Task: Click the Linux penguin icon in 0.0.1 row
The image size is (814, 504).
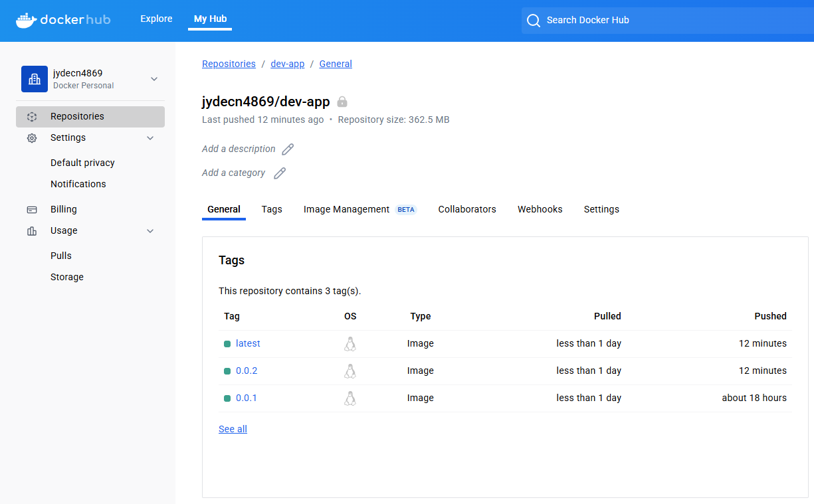Action: tap(350, 398)
